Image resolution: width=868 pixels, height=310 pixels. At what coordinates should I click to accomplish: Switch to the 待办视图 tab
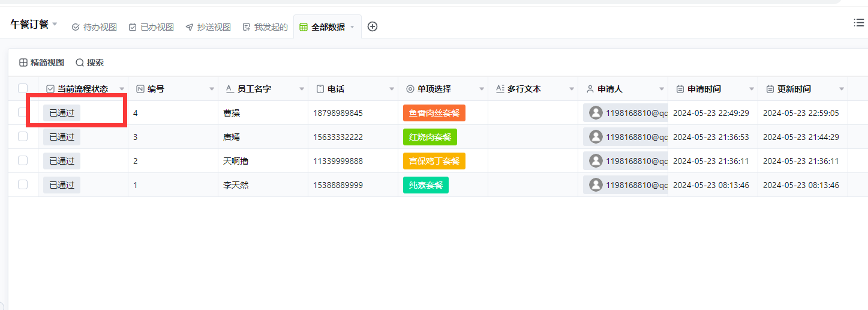pyautogui.click(x=94, y=27)
